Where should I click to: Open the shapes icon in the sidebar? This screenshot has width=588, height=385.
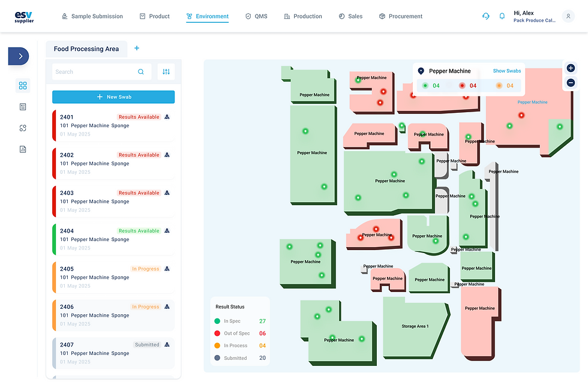(x=23, y=128)
